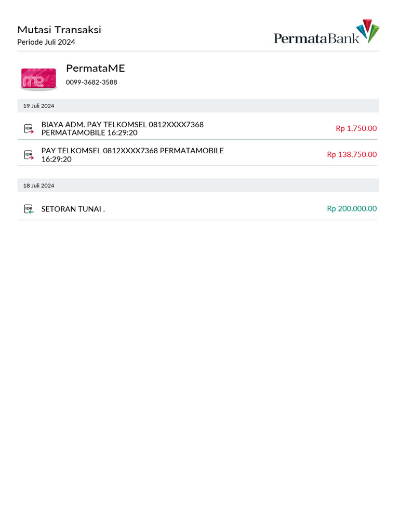
Task: Click the PERMATAMOBILE 16:29:20 line under BIAYA ADM.
Action: pyautogui.click(x=89, y=133)
